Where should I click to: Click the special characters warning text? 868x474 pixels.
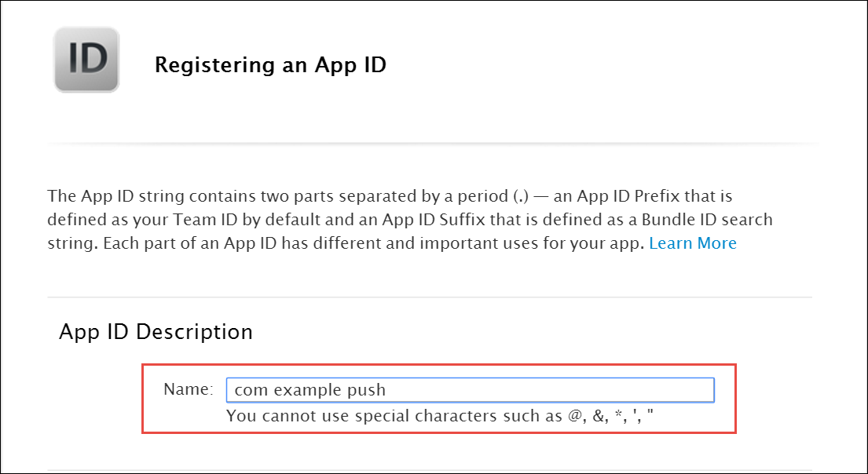point(444,416)
